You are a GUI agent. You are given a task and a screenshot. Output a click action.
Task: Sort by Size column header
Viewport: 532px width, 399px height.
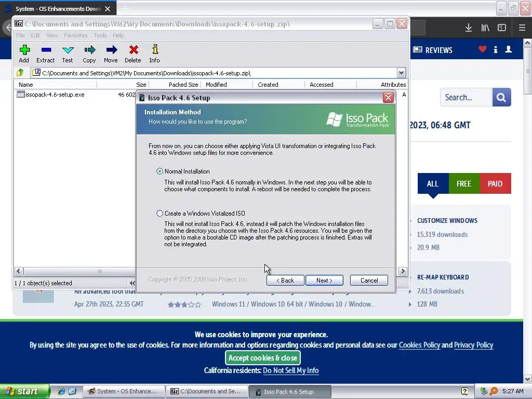point(123,85)
